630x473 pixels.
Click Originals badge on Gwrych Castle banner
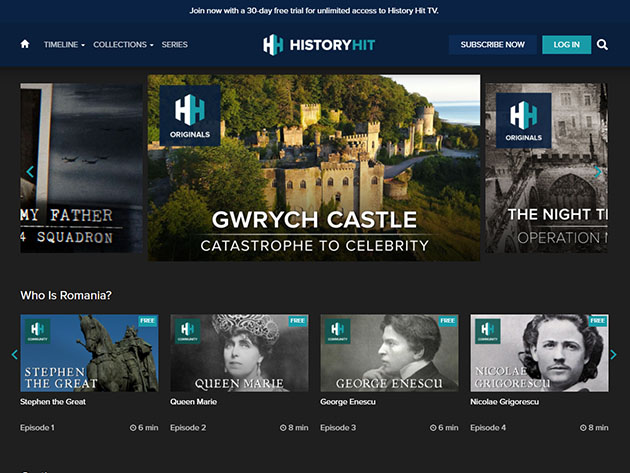(190, 115)
